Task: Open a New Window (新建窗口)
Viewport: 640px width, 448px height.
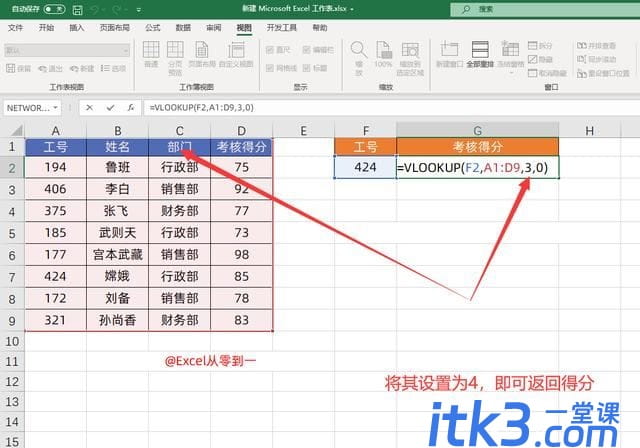Action: pyautogui.click(x=449, y=55)
